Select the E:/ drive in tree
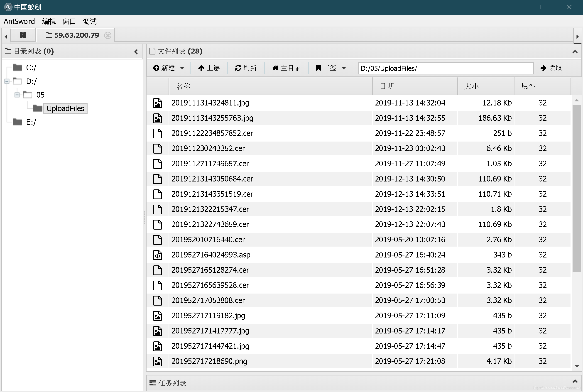 pyautogui.click(x=31, y=122)
